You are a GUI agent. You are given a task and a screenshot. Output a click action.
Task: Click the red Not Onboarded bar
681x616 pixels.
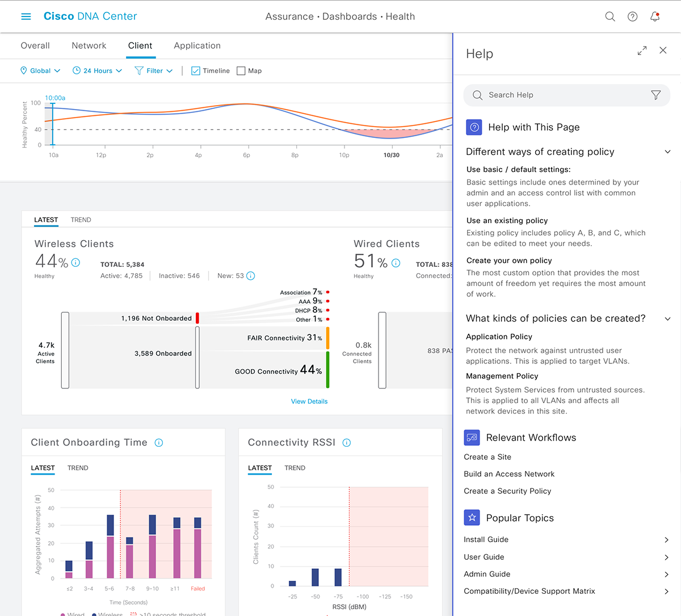[x=197, y=318]
